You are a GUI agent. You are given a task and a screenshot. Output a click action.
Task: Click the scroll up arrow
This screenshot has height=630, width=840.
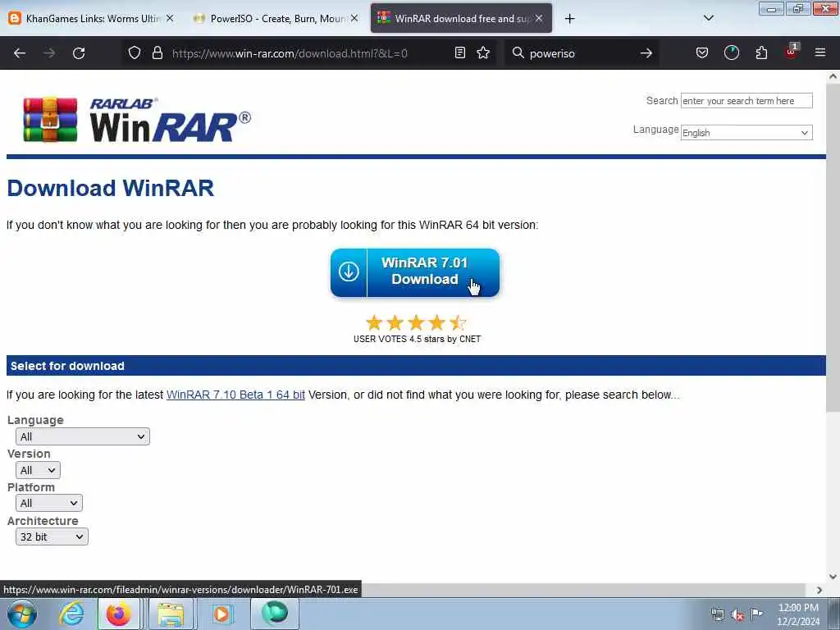(x=833, y=76)
